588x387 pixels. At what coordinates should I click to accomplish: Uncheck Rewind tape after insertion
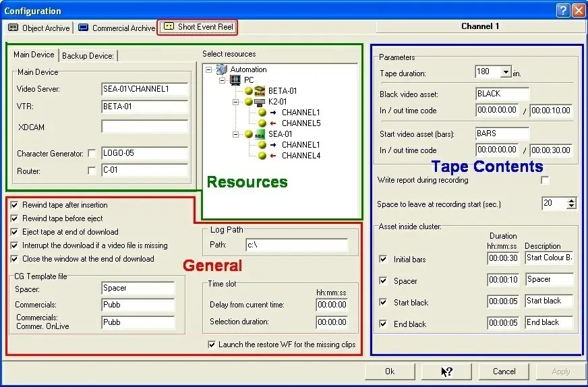15,205
